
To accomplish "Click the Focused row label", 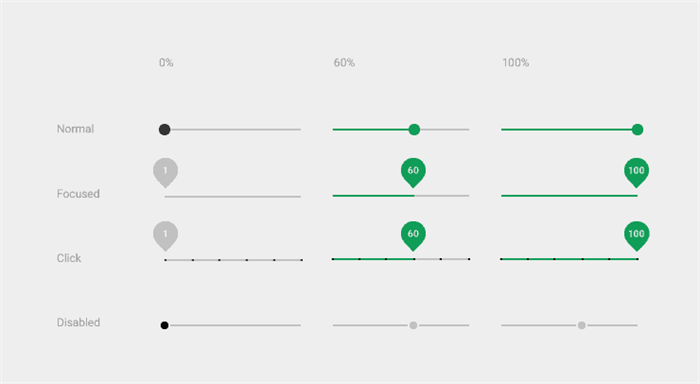I will [78, 194].
